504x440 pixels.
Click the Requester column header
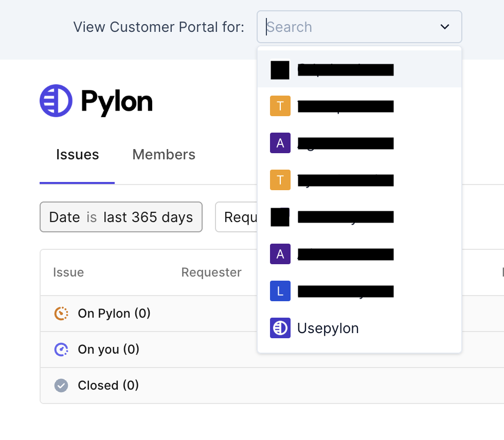point(211,272)
